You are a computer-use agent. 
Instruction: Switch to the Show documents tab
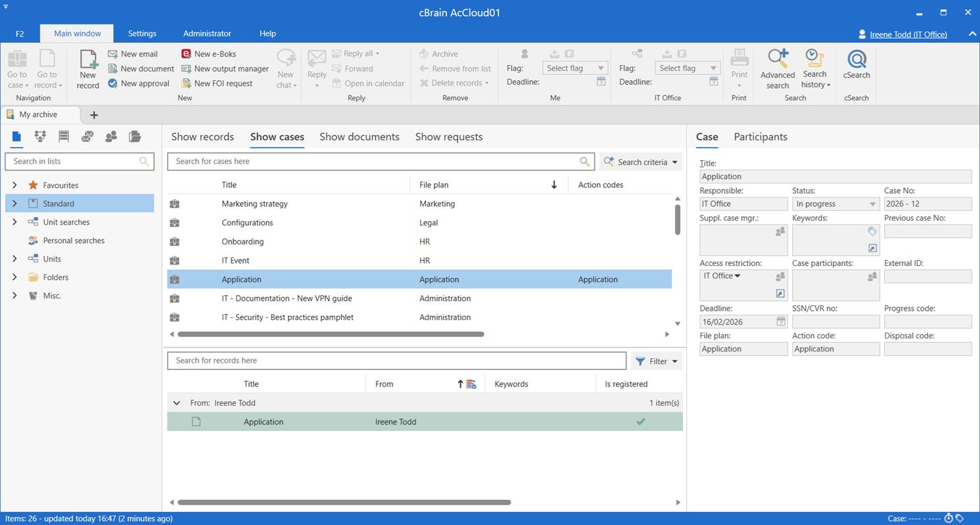coord(359,137)
